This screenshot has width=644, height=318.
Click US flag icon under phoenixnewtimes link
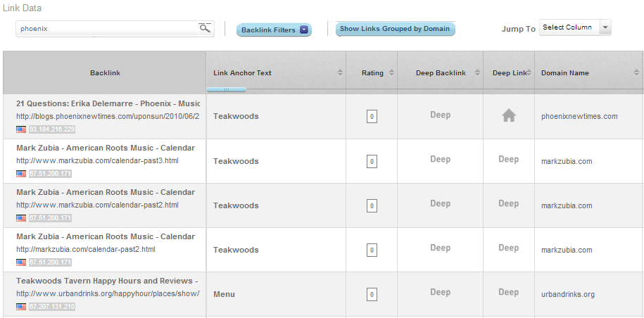(x=21, y=129)
